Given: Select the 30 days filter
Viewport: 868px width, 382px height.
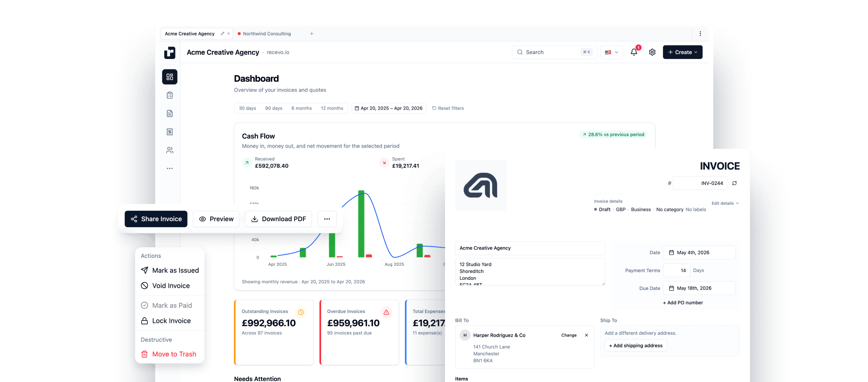Looking at the screenshot, I should point(247,108).
